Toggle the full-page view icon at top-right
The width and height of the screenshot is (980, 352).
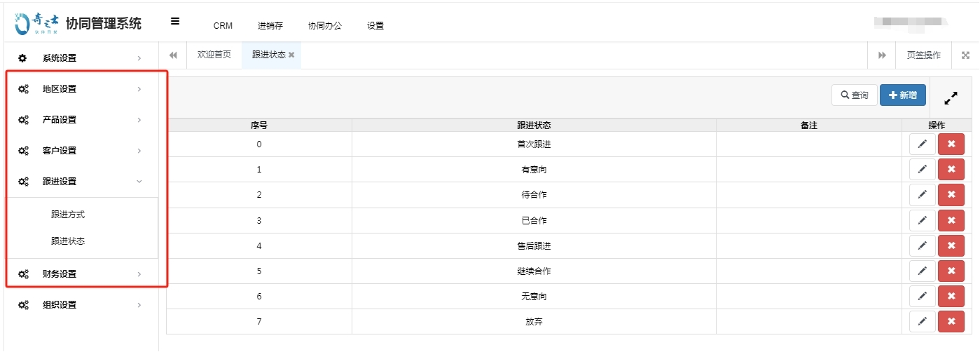pyautogui.click(x=965, y=55)
